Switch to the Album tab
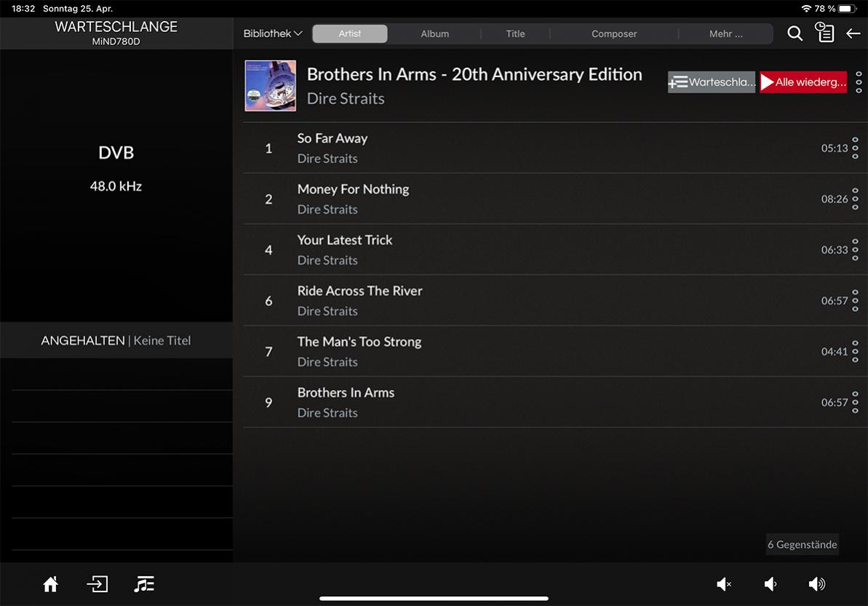The image size is (868, 606). click(434, 33)
